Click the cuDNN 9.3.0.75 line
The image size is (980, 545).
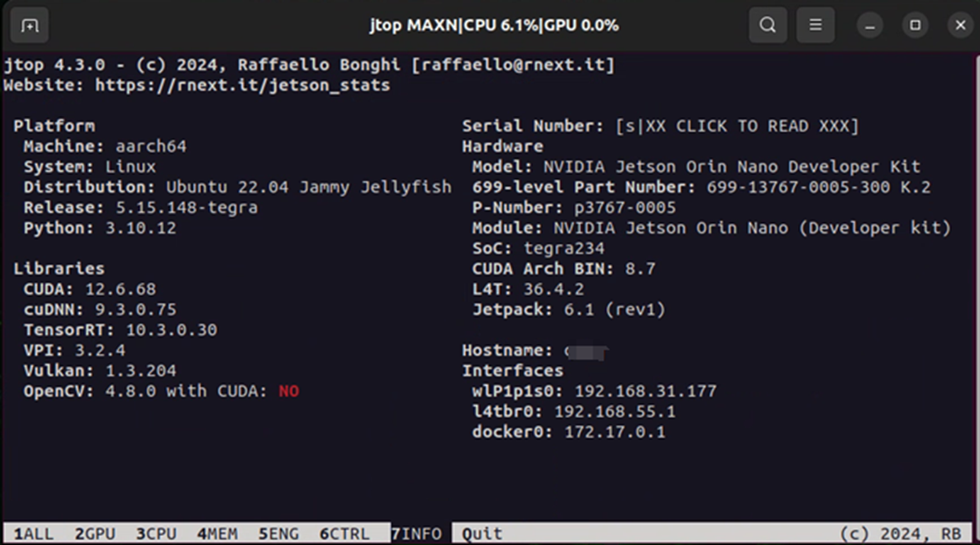(100, 311)
